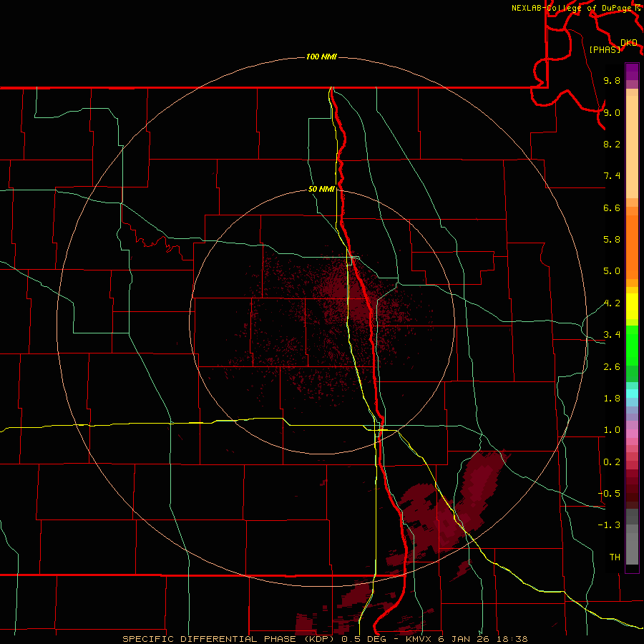
Task: Click the 9.0 value on the color scale
Action: [612, 112]
